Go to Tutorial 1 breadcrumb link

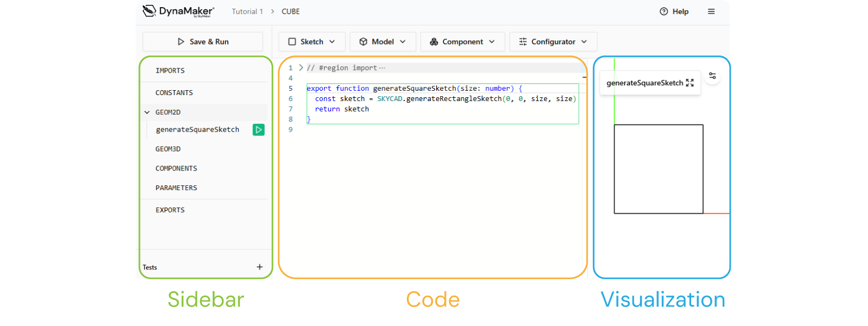pyautogui.click(x=247, y=11)
